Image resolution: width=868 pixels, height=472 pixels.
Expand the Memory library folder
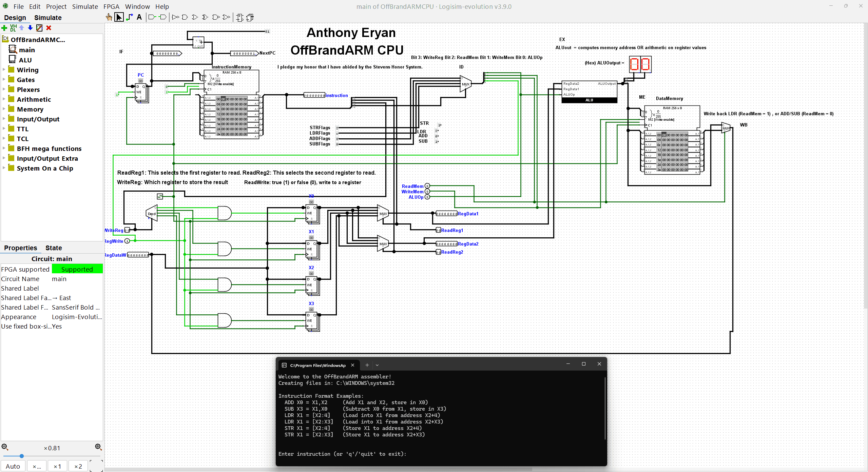tap(3, 109)
